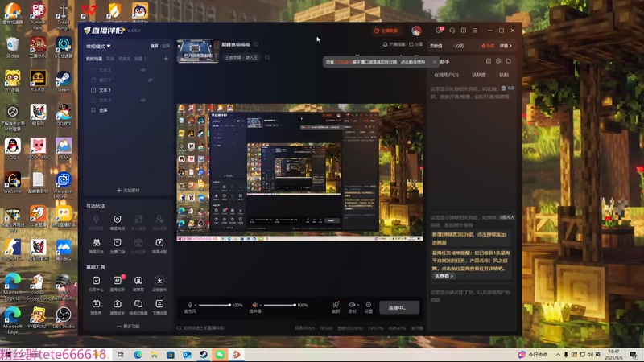This screenshot has width=644, height=362.
Task: Click the settings icon in 助手 panel header
Action: [x=498, y=61]
